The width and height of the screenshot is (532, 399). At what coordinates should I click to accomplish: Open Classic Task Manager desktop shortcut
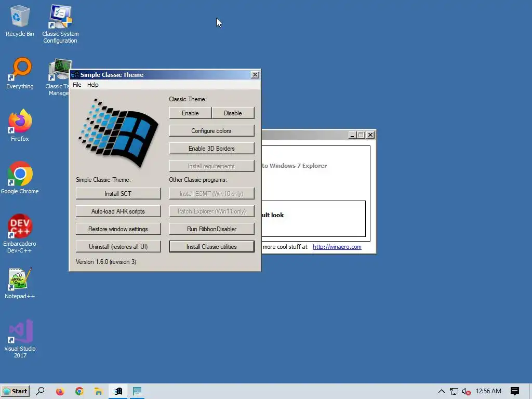point(58,77)
